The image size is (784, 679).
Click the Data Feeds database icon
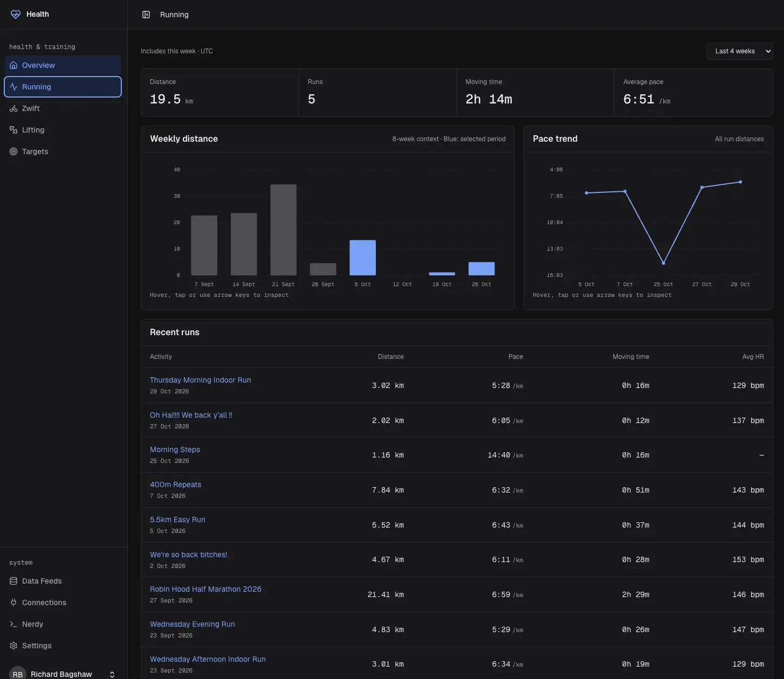(x=13, y=581)
